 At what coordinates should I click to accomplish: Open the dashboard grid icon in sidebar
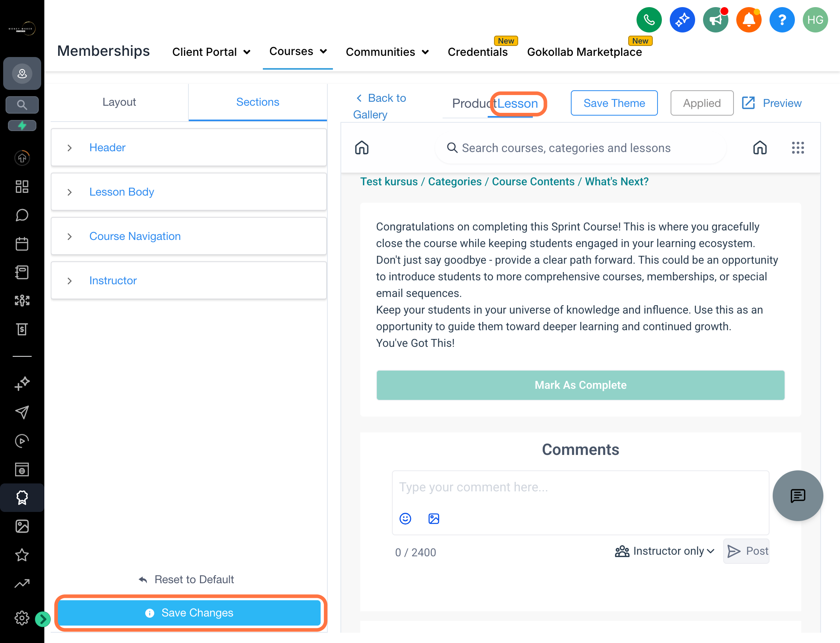22,186
